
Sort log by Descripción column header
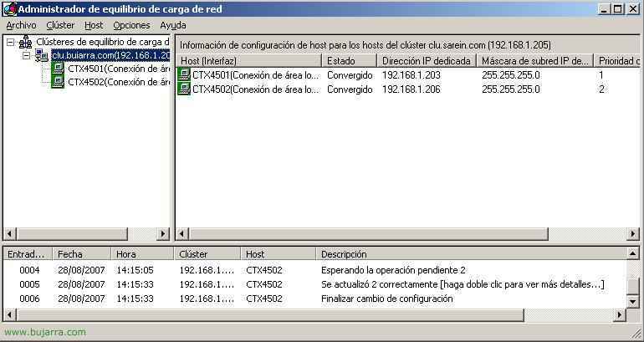click(x=472, y=254)
